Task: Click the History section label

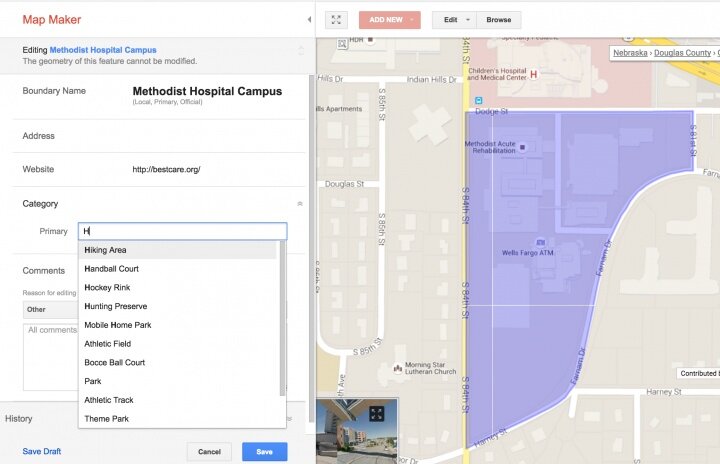Action: click(19, 419)
